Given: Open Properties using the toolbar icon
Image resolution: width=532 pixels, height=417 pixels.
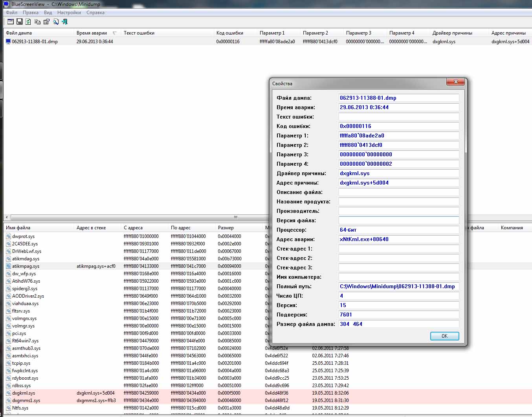Looking at the screenshot, I should pos(46,22).
